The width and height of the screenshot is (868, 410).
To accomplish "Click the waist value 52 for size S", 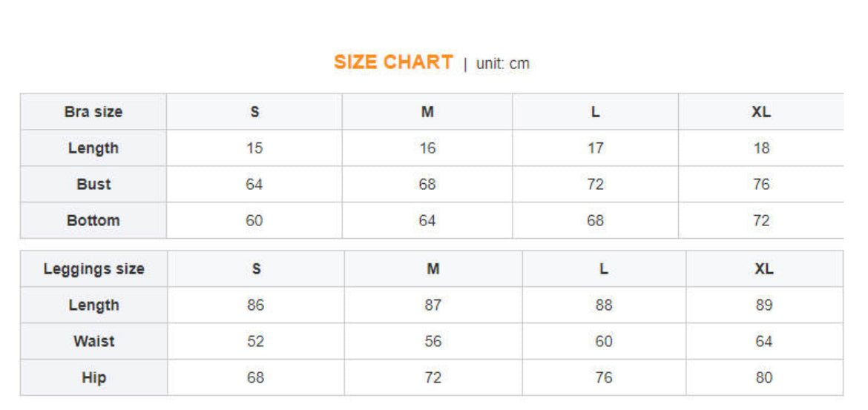I will 255,342.
